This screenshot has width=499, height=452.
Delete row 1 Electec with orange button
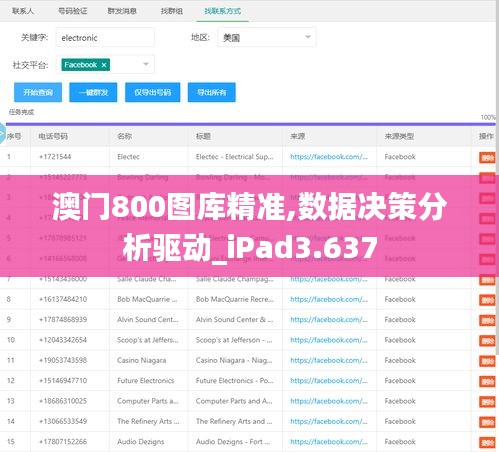coord(487,157)
